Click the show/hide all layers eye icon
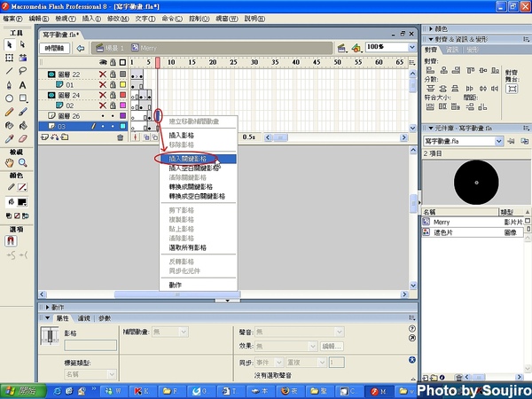This screenshot has width=532, height=399. click(103, 62)
